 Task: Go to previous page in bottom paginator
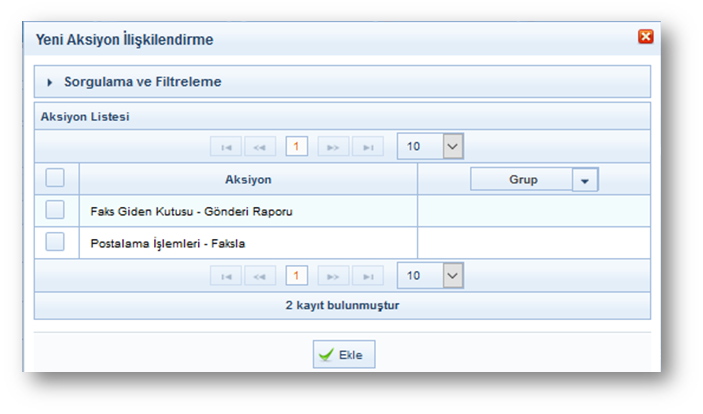[259, 276]
